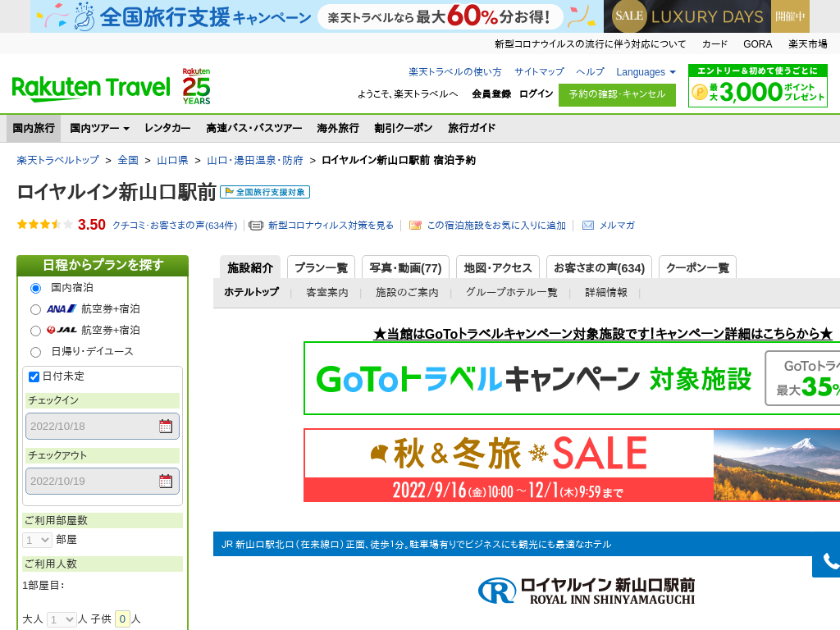Open the 大人 adult count dropdown
Viewport: 840px width, 630px height.
coord(61,620)
